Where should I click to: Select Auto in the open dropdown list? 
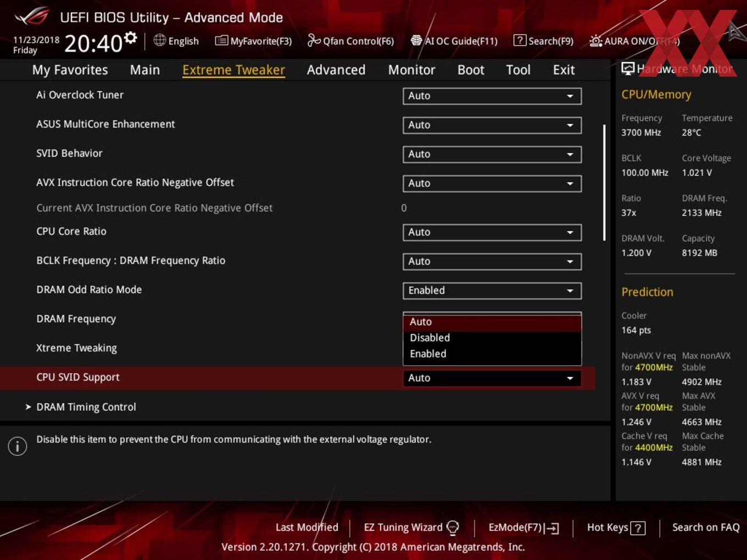tap(492, 322)
